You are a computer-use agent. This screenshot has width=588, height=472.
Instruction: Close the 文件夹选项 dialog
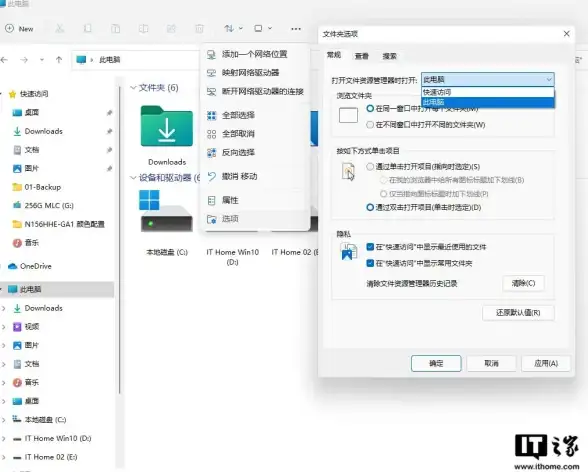tap(567, 34)
